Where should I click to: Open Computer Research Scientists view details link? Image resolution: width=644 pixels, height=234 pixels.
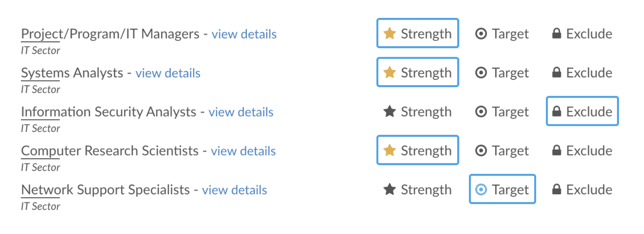243,151
